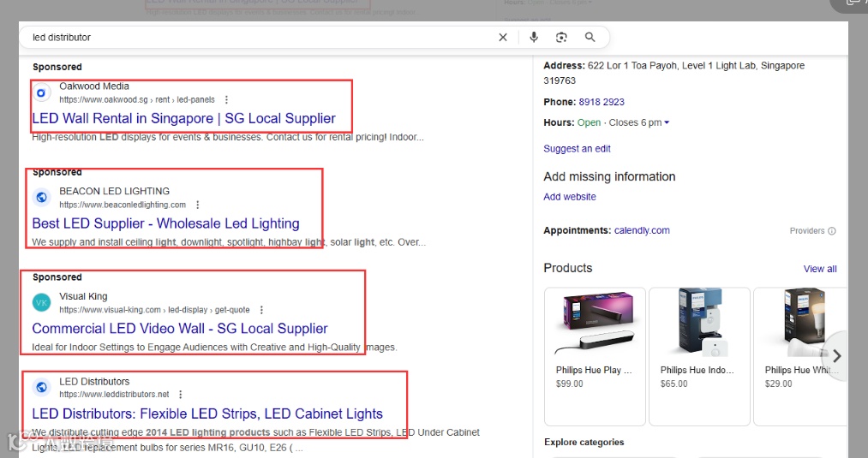Open three-dot menu for Beacon LED ad
Image resolution: width=868 pixels, height=458 pixels.
point(198,205)
